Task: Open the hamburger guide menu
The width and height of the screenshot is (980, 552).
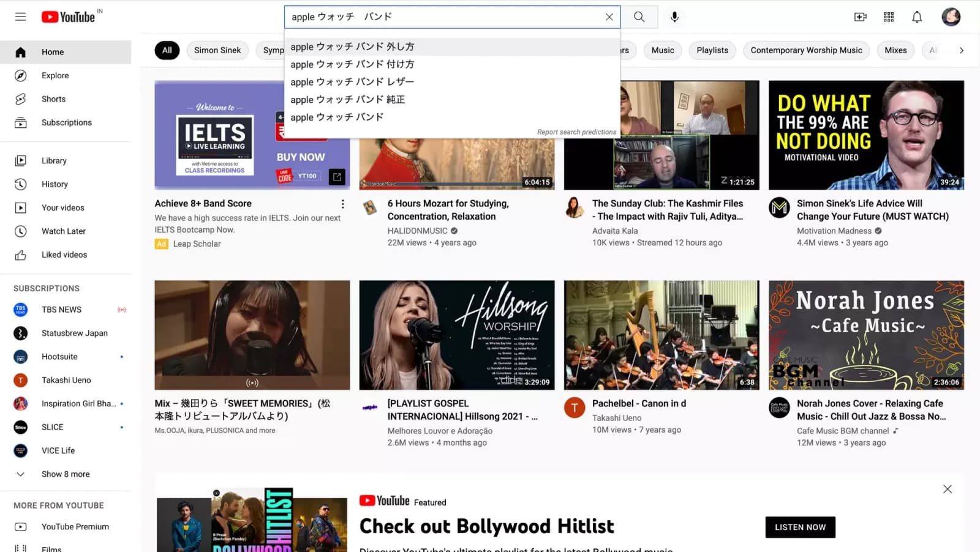Action: [x=20, y=17]
